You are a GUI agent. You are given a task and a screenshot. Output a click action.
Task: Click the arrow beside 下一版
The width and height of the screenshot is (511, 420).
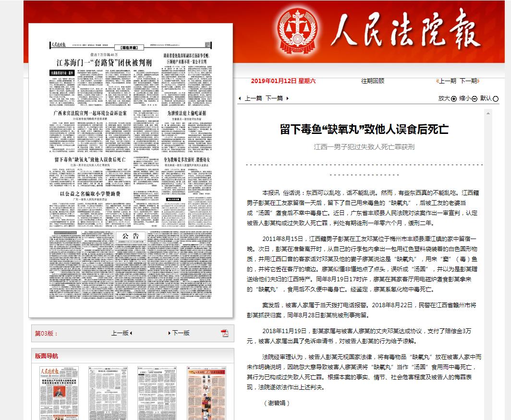170,333
